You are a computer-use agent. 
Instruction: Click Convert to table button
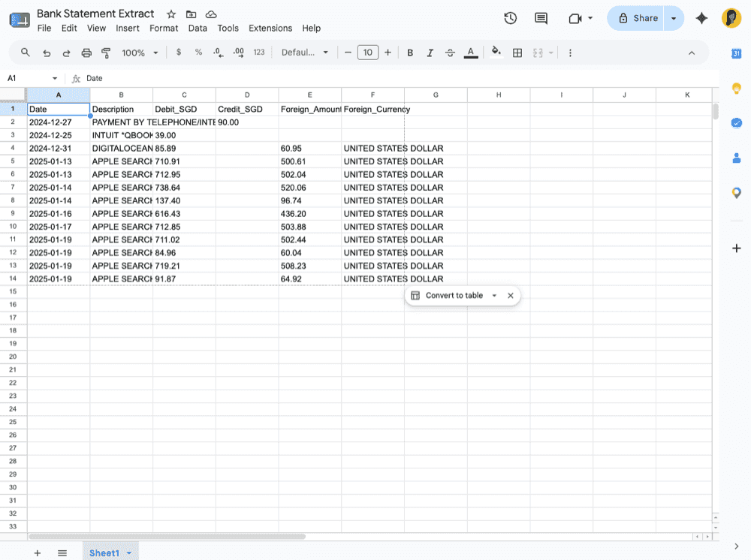(448, 295)
